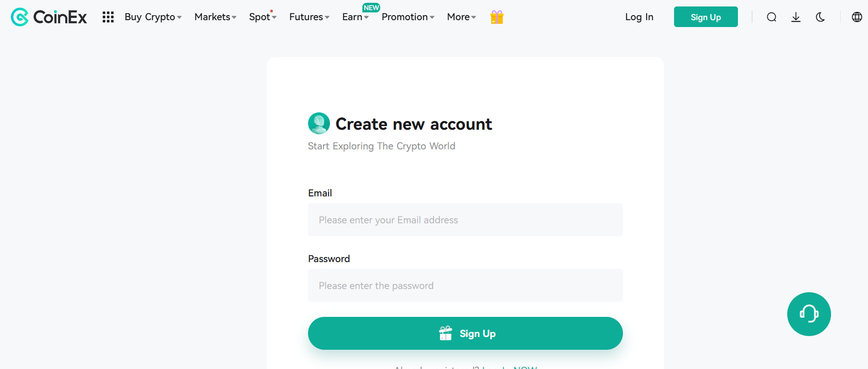Open the Earn menu
868x369 pixels.
tap(355, 17)
